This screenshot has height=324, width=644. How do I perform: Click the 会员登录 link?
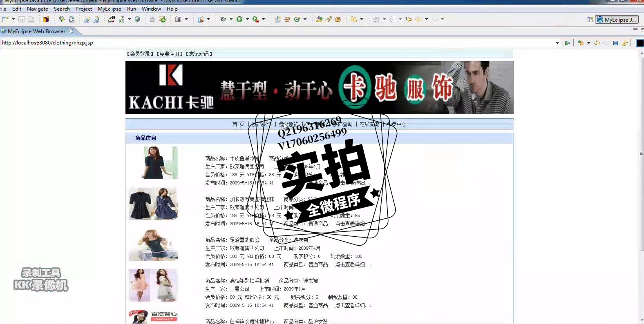point(140,54)
